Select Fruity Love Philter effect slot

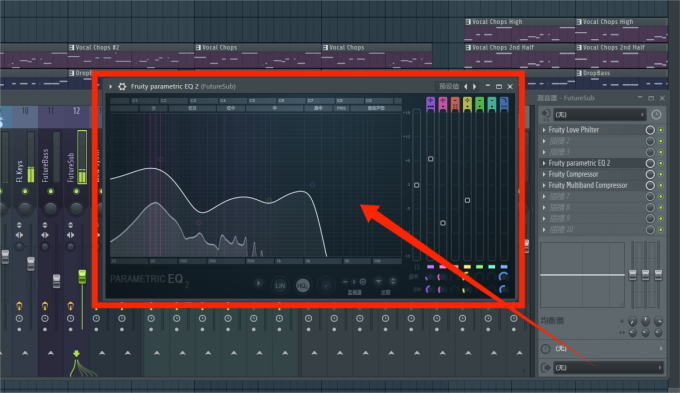(592, 130)
